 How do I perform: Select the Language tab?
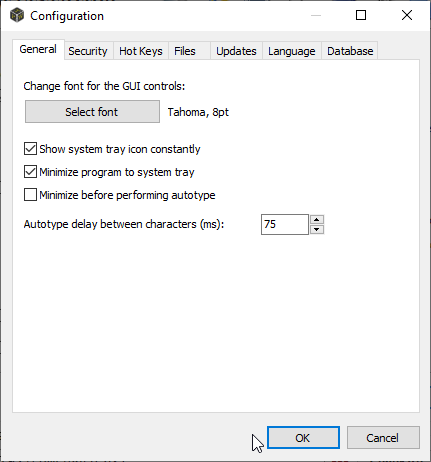coord(292,51)
